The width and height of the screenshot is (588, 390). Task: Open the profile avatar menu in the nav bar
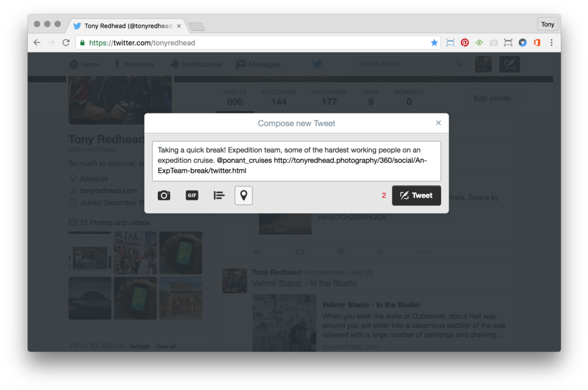point(483,64)
